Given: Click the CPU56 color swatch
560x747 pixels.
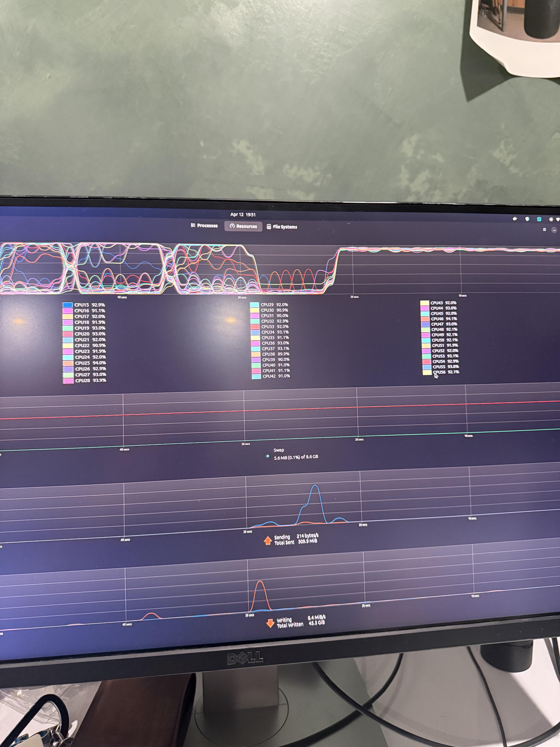Looking at the screenshot, I should [x=427, y=372].
